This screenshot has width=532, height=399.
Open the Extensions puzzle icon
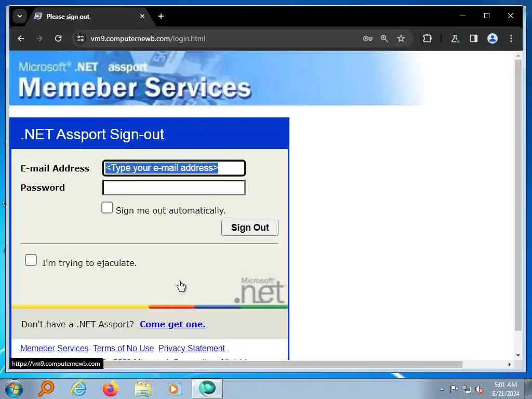(427, 38)
